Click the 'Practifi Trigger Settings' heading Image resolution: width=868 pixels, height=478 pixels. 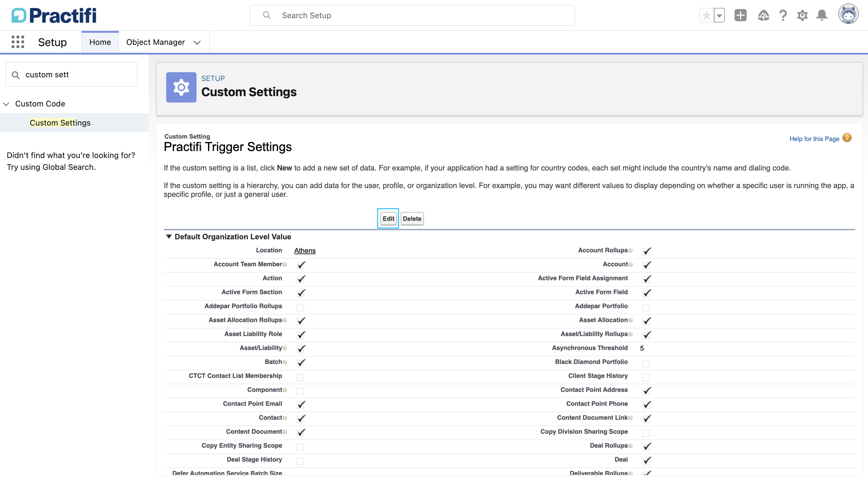pos(228,147)
